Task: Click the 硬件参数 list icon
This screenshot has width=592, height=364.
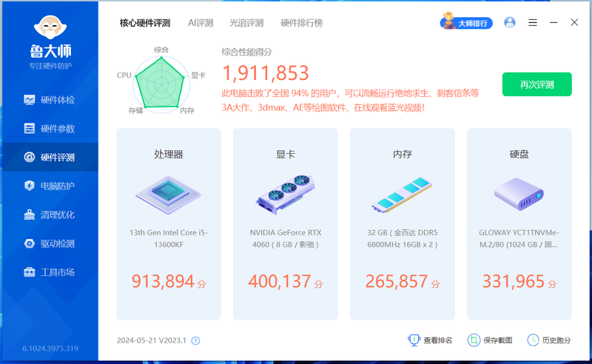Action: pos(29,129)
